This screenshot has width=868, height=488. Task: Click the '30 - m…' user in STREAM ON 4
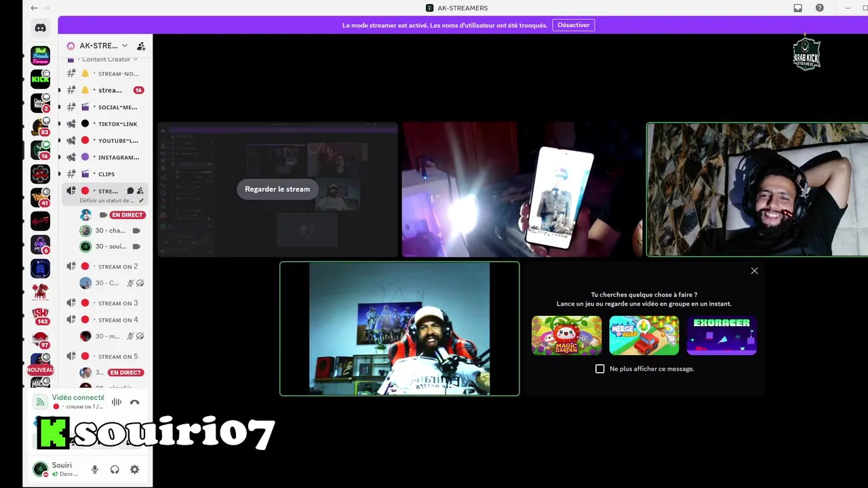[x=112, y=336]
